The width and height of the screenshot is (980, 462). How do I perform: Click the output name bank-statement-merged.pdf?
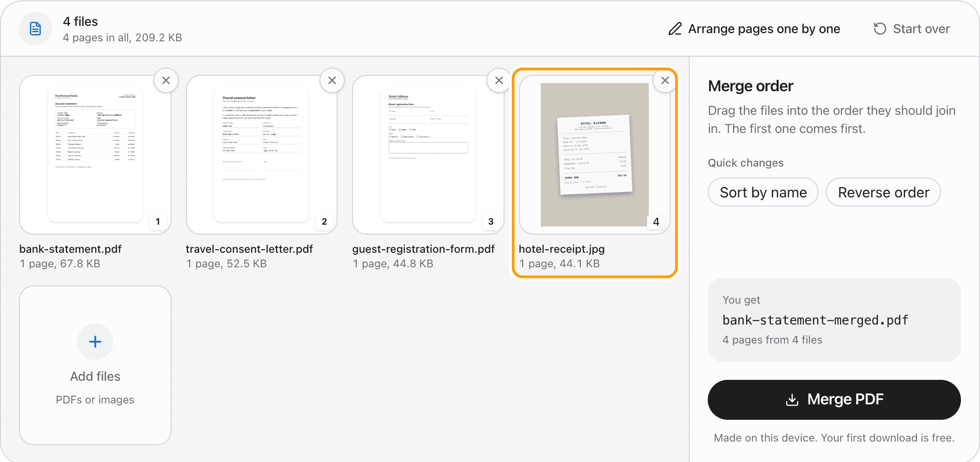point(815,320)
